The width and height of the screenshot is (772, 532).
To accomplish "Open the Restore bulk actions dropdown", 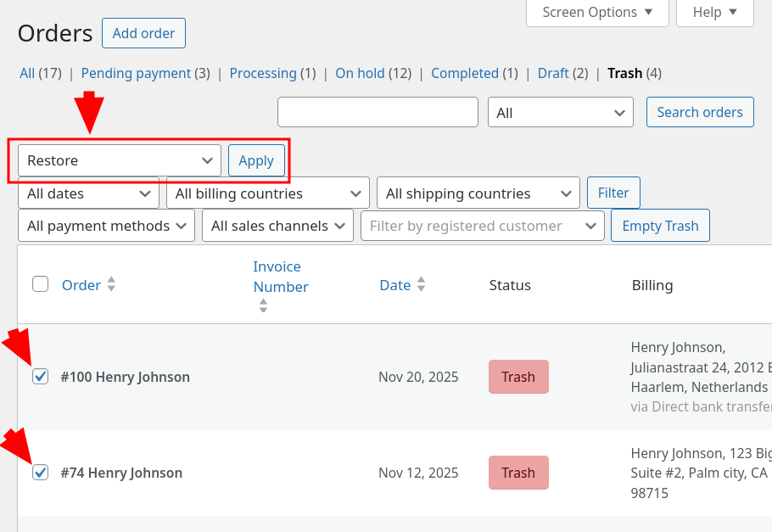I will pyautogui.click(x=120, y=160).
